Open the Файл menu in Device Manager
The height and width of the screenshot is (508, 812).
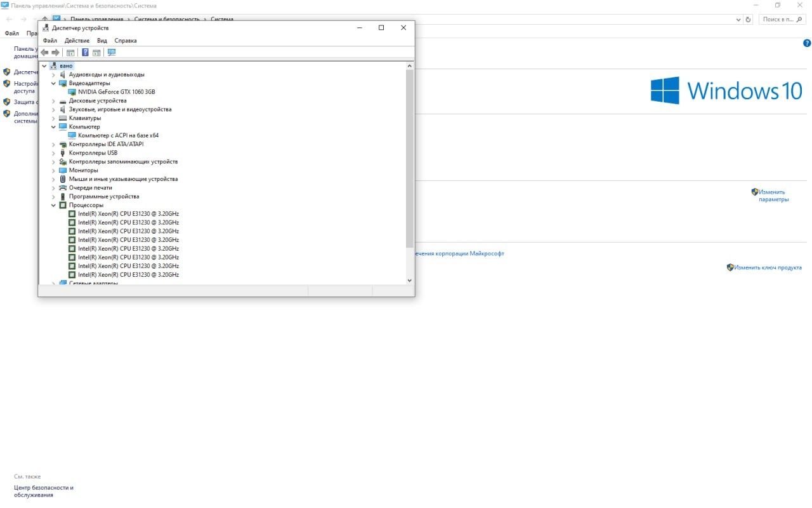click(49, 41)
